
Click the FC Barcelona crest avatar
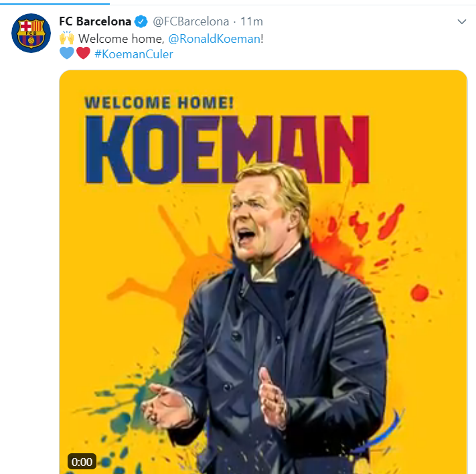point(31,33)
